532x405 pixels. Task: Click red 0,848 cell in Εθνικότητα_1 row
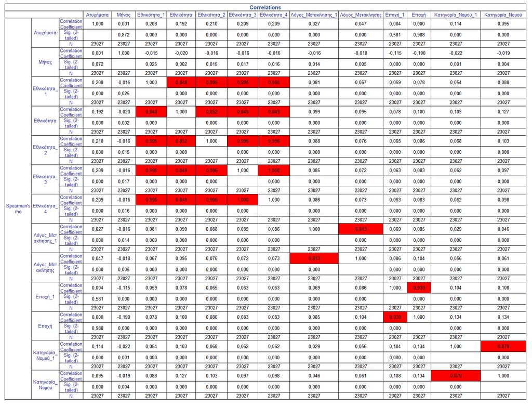181,83
